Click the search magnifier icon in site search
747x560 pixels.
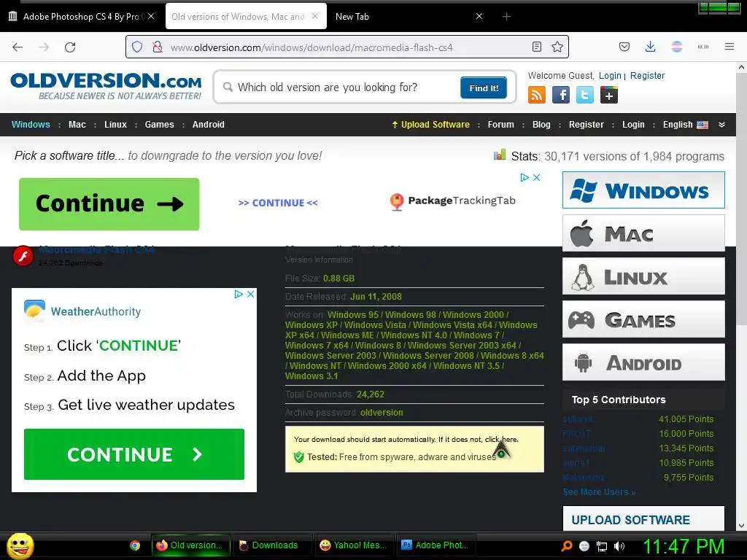[228, 87]
